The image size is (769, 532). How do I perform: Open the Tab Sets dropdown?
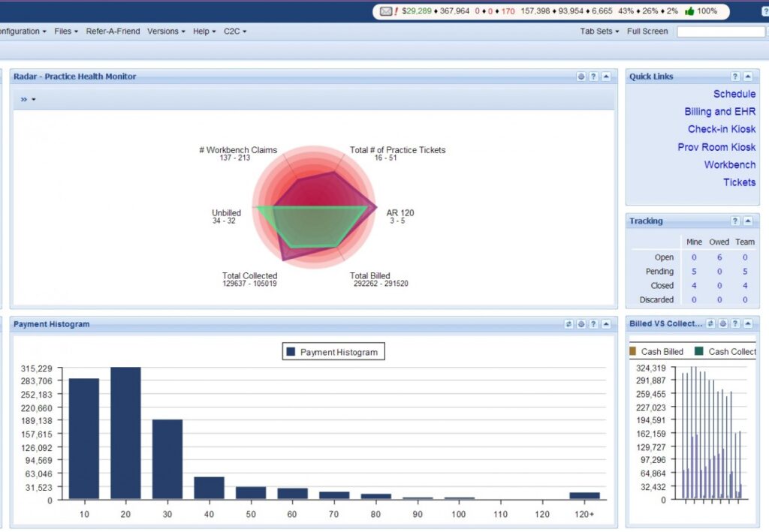pyautogui.click(x=599, y=32)
